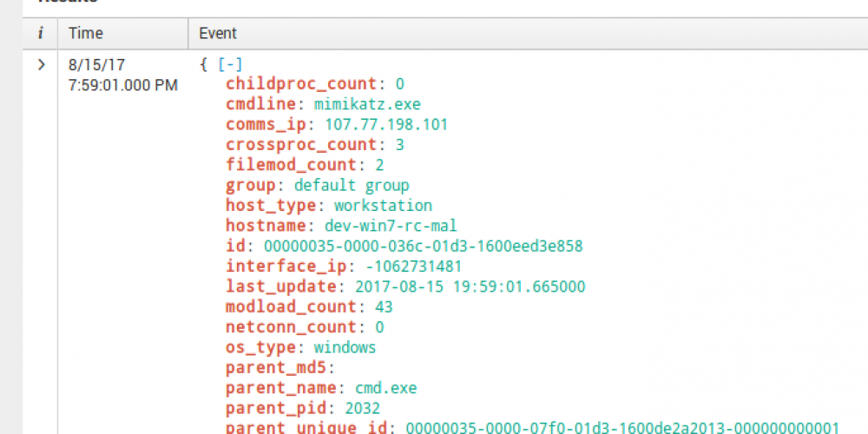Click the id value starting 00000035-0000-036c
This screenshot has height=434, width=868.
[423, 246]
